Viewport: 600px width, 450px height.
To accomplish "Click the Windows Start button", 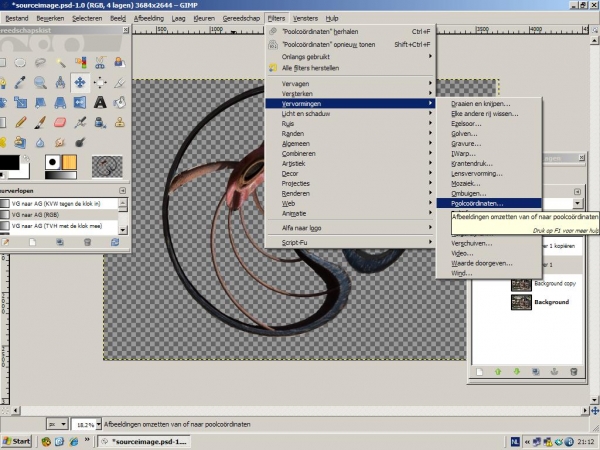I will [16, 441].
